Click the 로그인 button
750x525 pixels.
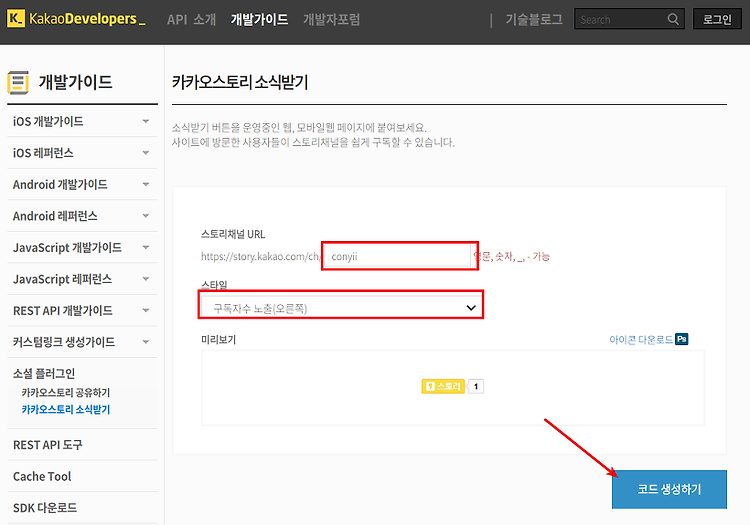click(x=717, y=19)
